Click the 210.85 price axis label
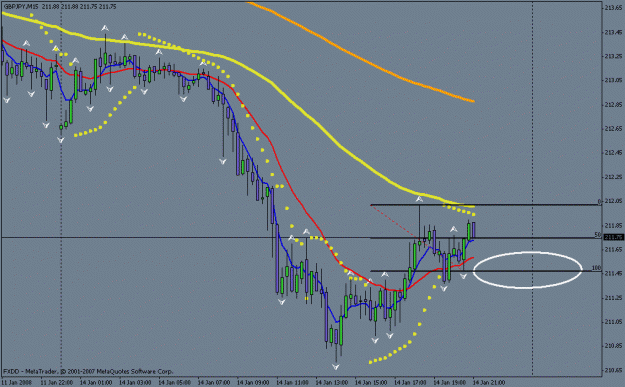 tap(613, 346)
